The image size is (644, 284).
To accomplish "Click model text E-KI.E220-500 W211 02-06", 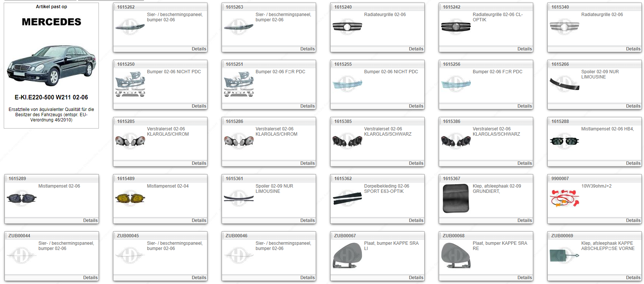I will 51,97.
